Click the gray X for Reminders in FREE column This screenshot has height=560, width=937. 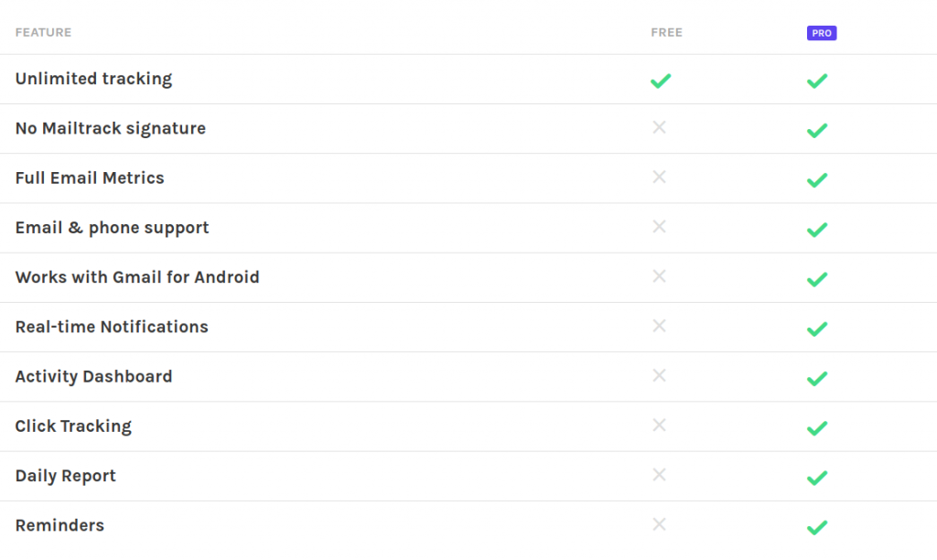pos(659,524)
